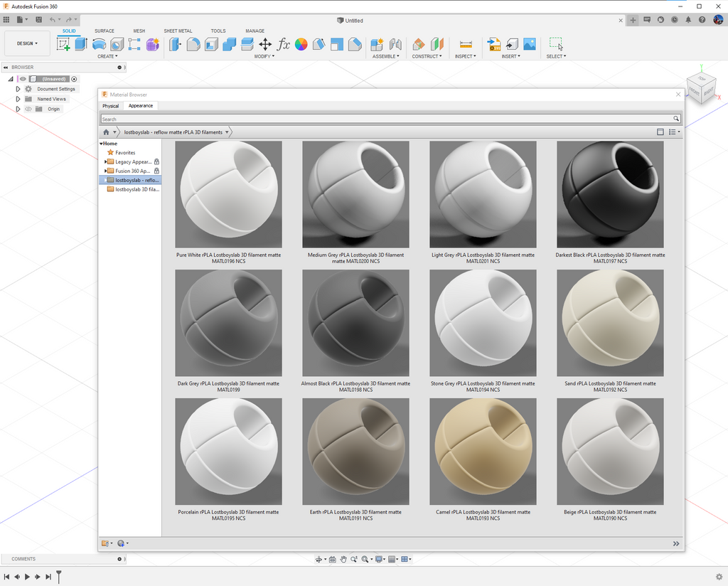Toggle visibility of the (Unsaved) component
728x586 pixels.
tap(23, 79)
